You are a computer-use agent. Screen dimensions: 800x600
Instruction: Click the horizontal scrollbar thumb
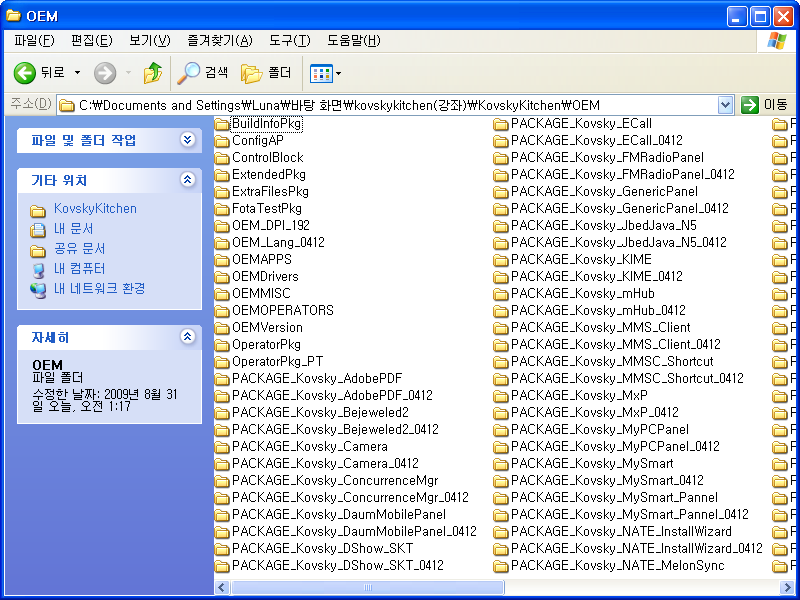[370, 587]
